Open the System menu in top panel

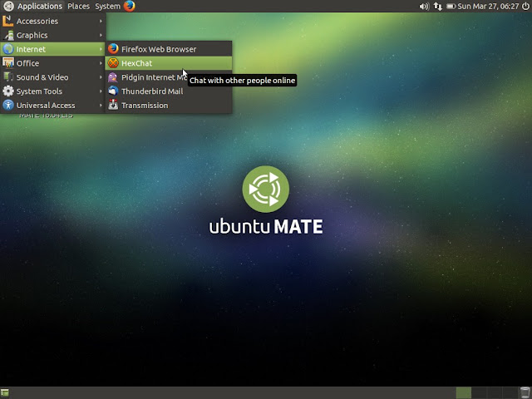[107, 6]
